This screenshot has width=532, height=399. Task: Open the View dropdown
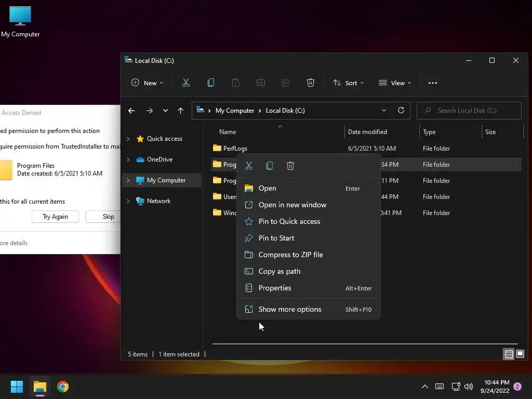tap(395, 83)
